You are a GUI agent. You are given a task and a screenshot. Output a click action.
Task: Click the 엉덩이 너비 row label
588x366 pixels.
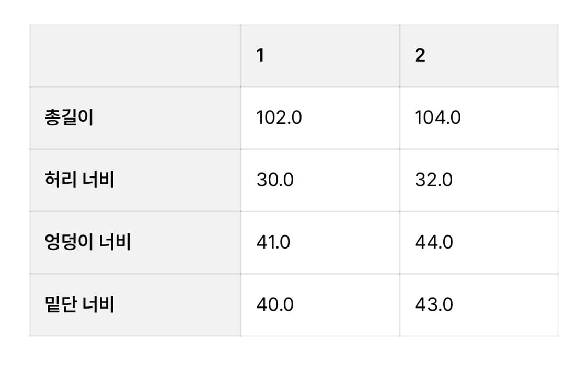88,242
